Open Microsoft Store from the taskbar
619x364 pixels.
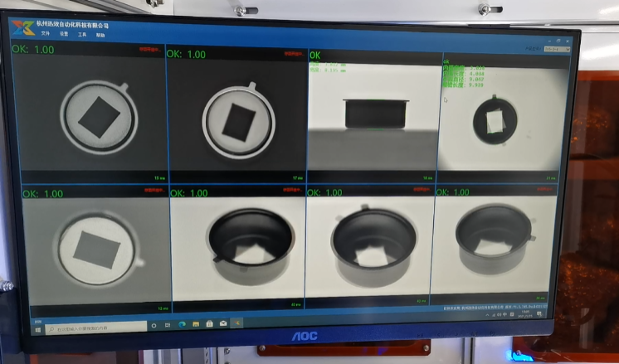[x=210, y=323]
